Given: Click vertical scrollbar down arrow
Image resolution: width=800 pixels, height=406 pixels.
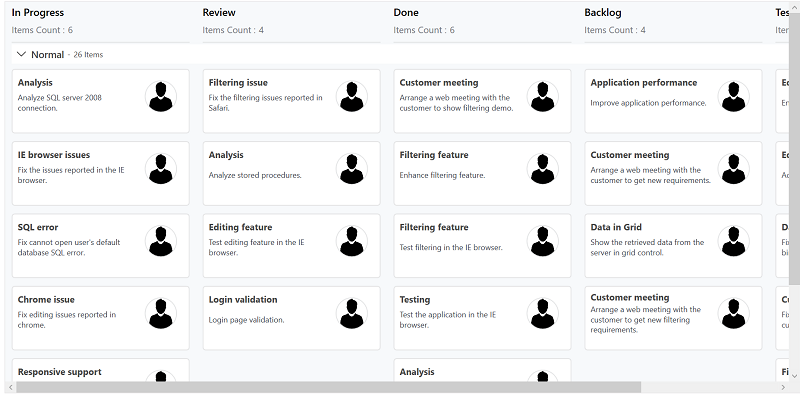Looking at the screenshot, I should point(794,375).
